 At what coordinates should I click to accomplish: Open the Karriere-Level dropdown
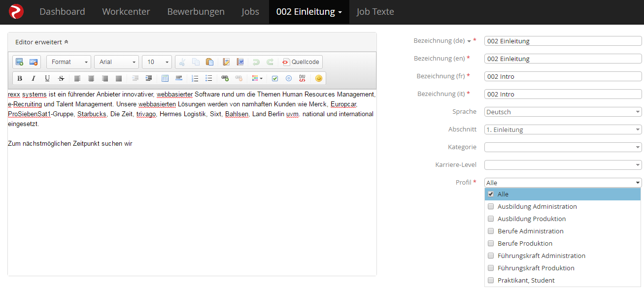click(x=563, y=165)
